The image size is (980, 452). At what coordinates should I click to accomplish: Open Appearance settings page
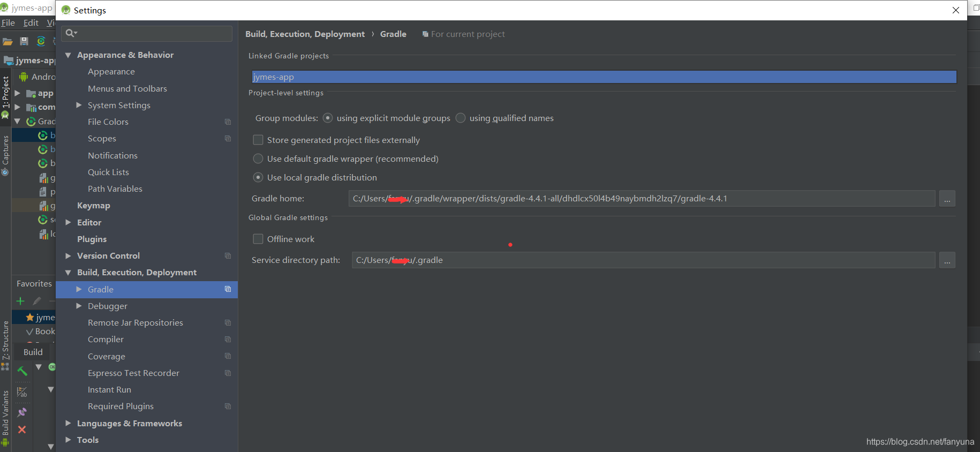click(x=111, y=72)
